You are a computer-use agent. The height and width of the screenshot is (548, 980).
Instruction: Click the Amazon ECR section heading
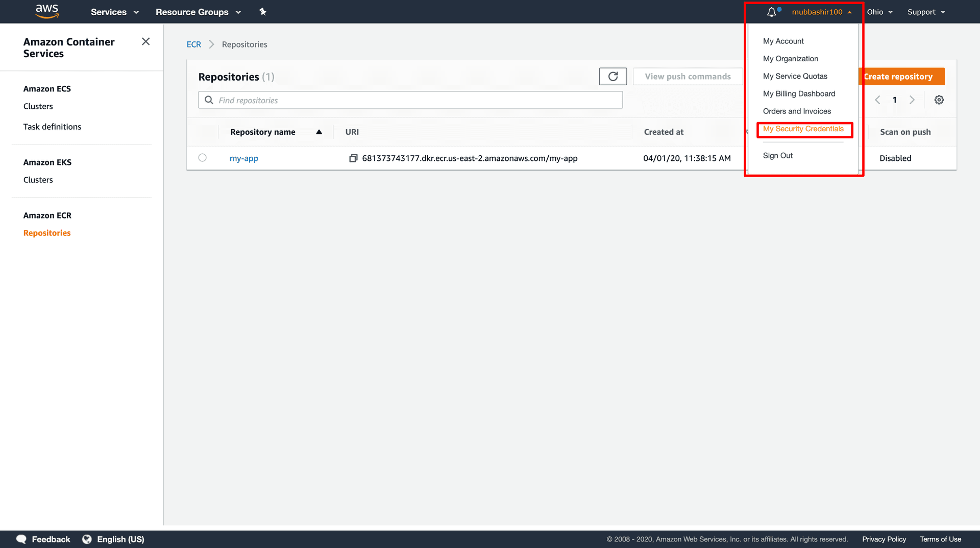[x=47, y=216]
